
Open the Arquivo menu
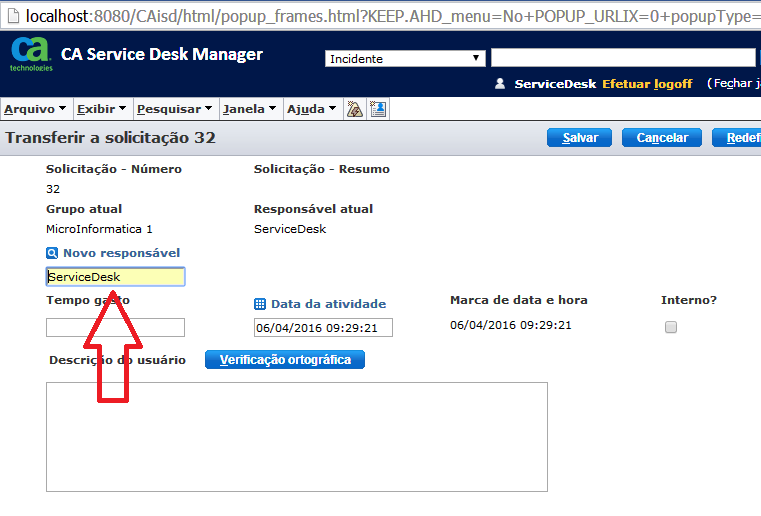click(x=35, y=109)
